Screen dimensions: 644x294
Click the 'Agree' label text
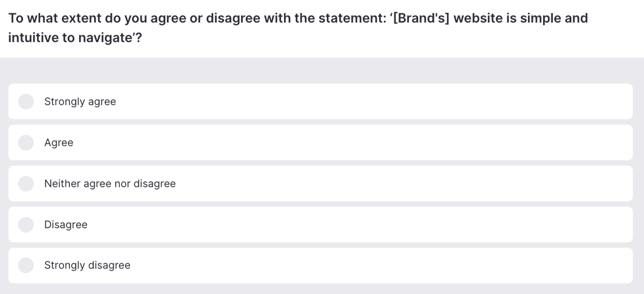tap(59, 143)
